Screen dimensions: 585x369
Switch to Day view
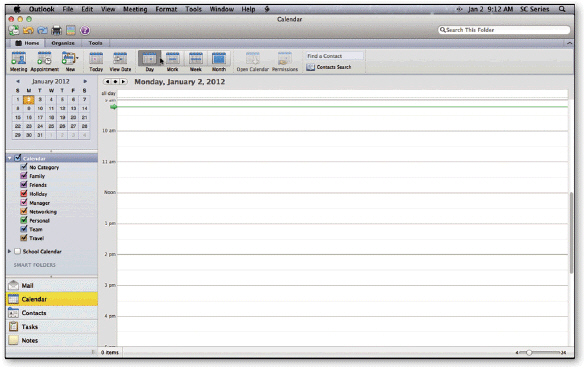click(150, 62)
